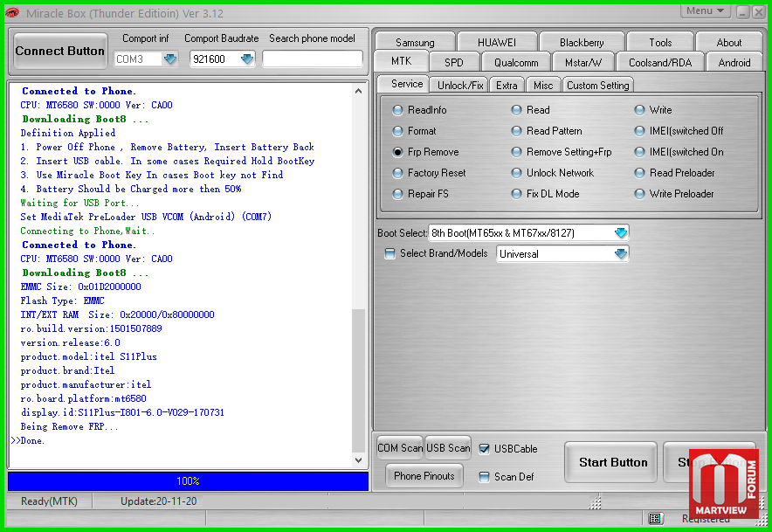Select the Write radio option
The width and height of the screenshot is (772, 532).
pos(639,110)
